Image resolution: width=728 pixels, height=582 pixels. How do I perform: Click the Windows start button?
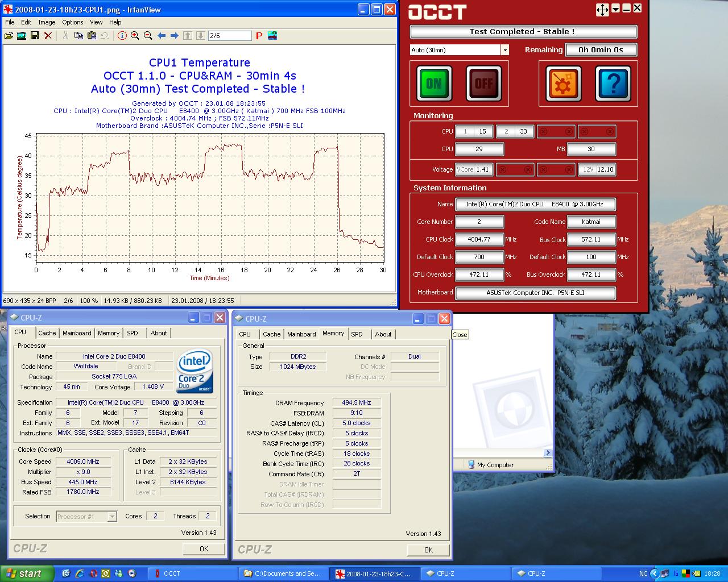(27, 573)
